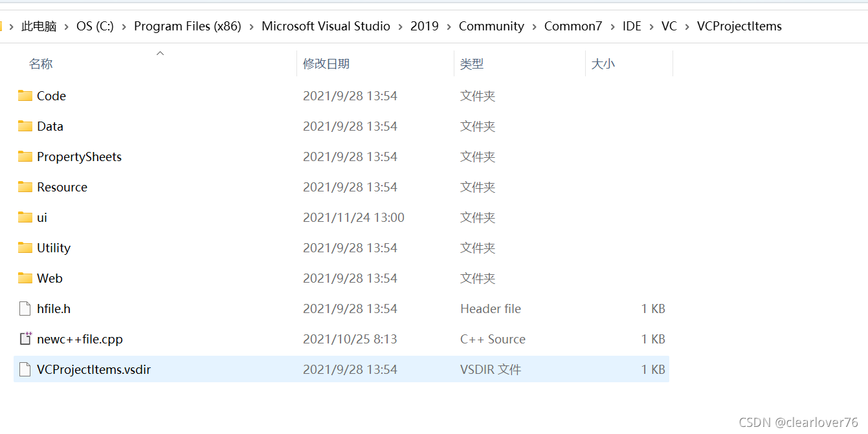Click the C++ Source type cell
The height and width of the screenshot is (434, 868).
click(493, 339)
